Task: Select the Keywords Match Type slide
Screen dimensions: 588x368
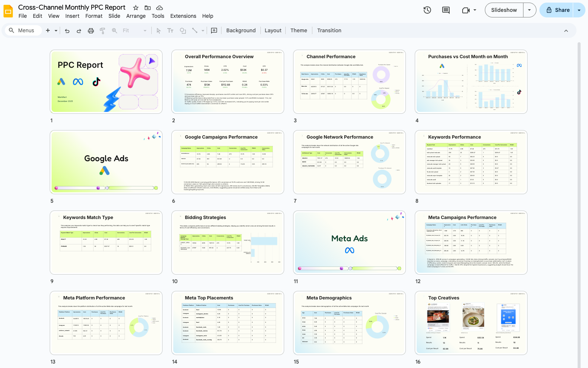Action: tap(106, 242)
